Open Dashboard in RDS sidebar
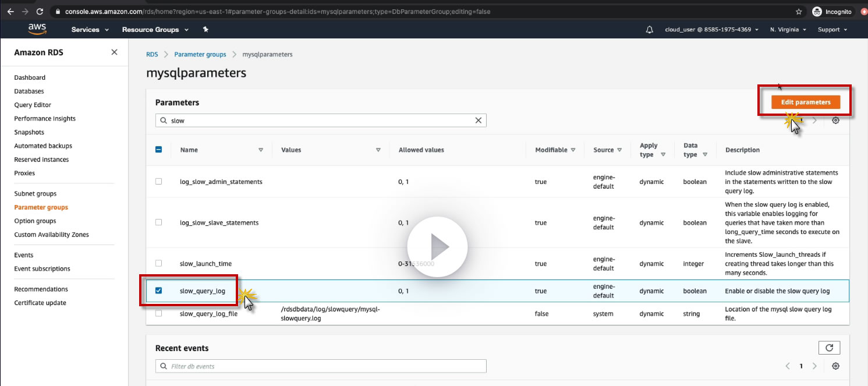The height and width of the screenshot is (386, 868). click(x=30, y=77)
